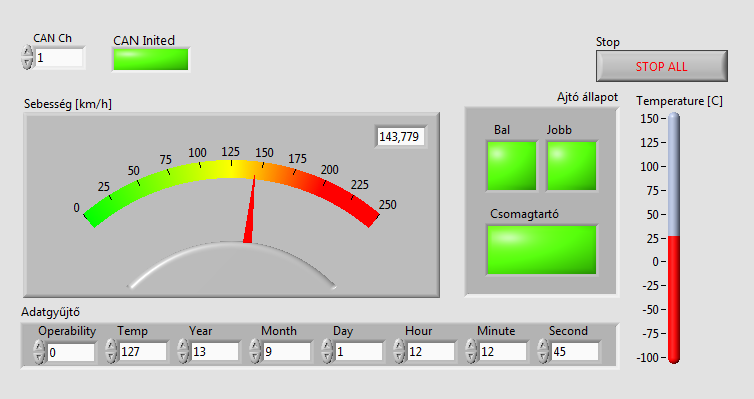Viewport: 754px width, 399px height.
Task: Select the Hour input field
Action: pyautogui.click(x=430, y=352)
